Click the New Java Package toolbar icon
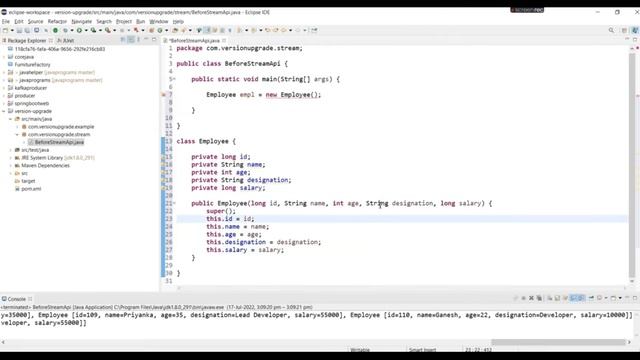 151,30
